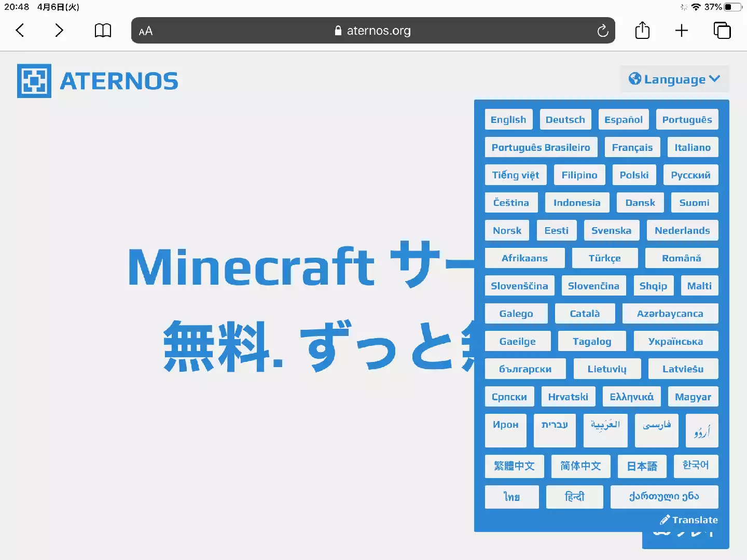Choose Shqip language
Image resolution: width=747 pixels, height=560 pixels.
click(x=653, y=286)
